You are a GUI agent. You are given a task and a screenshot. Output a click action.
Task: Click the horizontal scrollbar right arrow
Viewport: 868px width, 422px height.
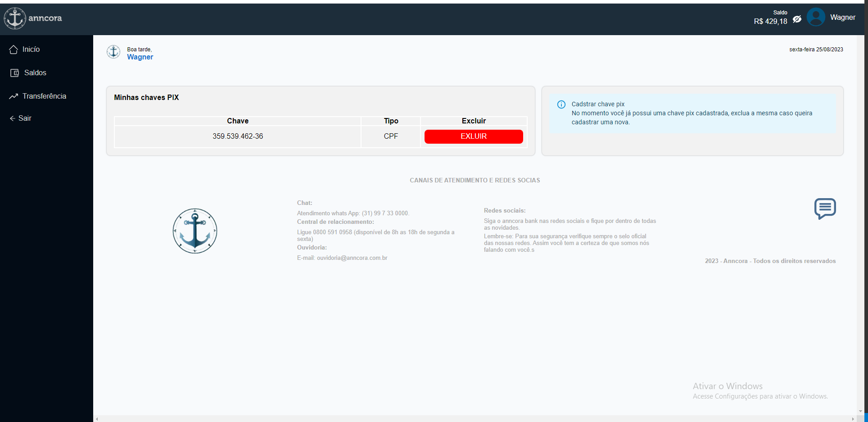pos(853,419)
